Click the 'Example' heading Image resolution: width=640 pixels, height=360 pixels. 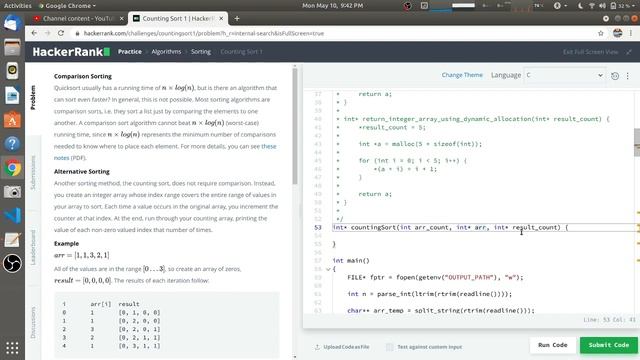pos(67,244)
